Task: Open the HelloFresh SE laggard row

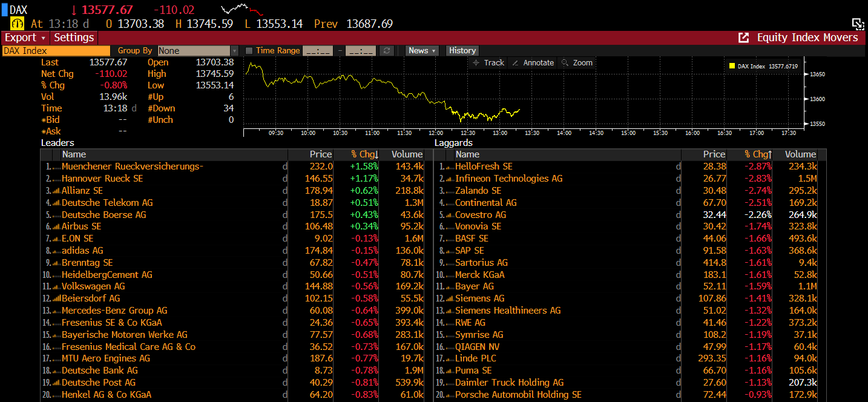Action: [484, 166]
